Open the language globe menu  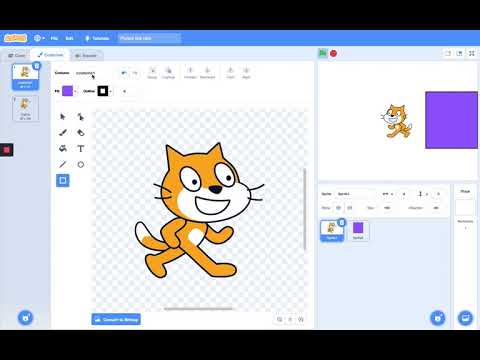pos(39,38)
